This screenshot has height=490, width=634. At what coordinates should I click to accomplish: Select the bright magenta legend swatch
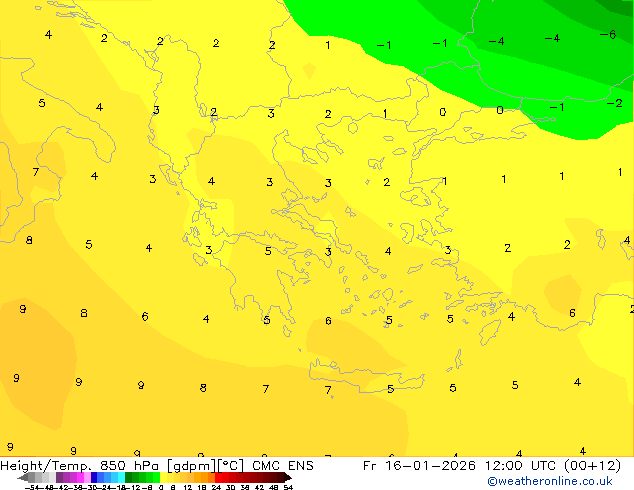80,477
